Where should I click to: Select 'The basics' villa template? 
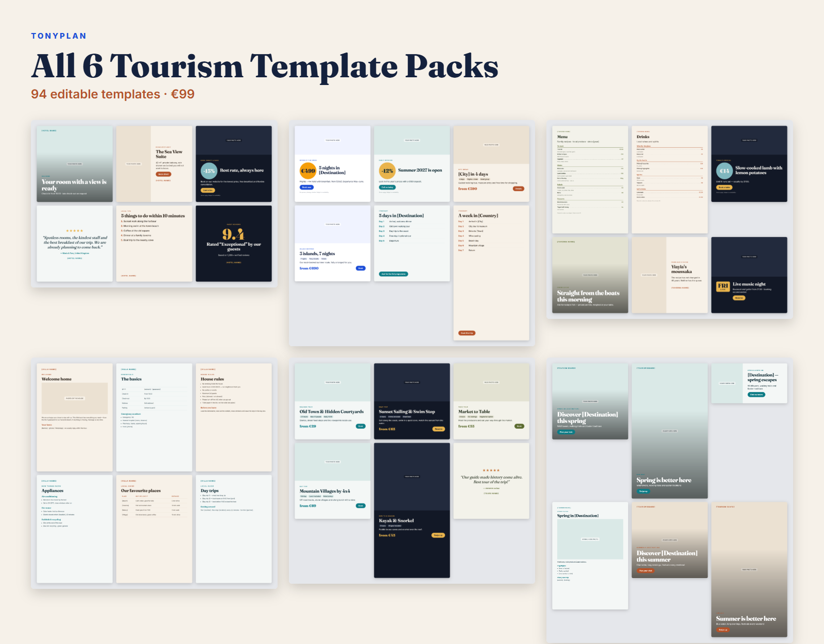coord(154,417)
